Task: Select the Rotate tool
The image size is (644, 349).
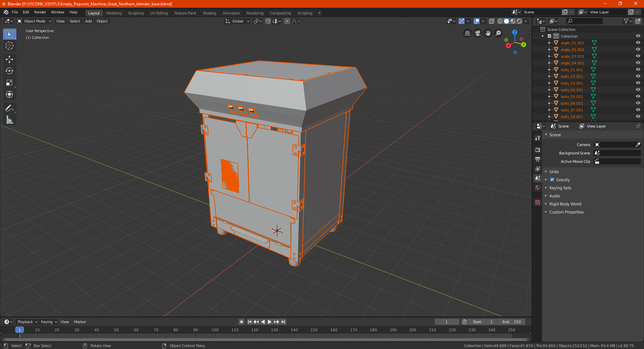Action: click(9, 71)
